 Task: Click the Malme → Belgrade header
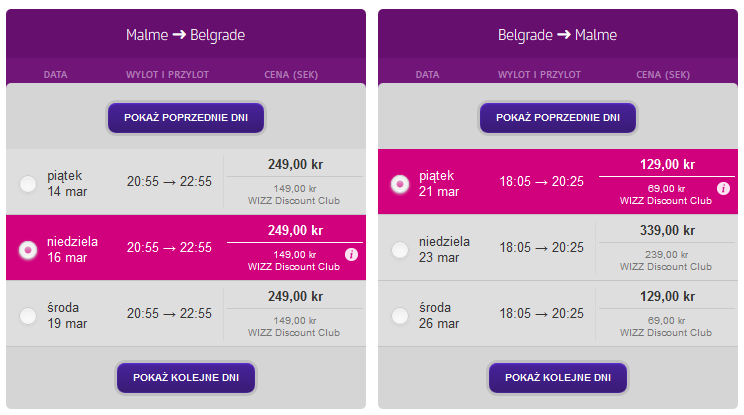tap(186, 35)
